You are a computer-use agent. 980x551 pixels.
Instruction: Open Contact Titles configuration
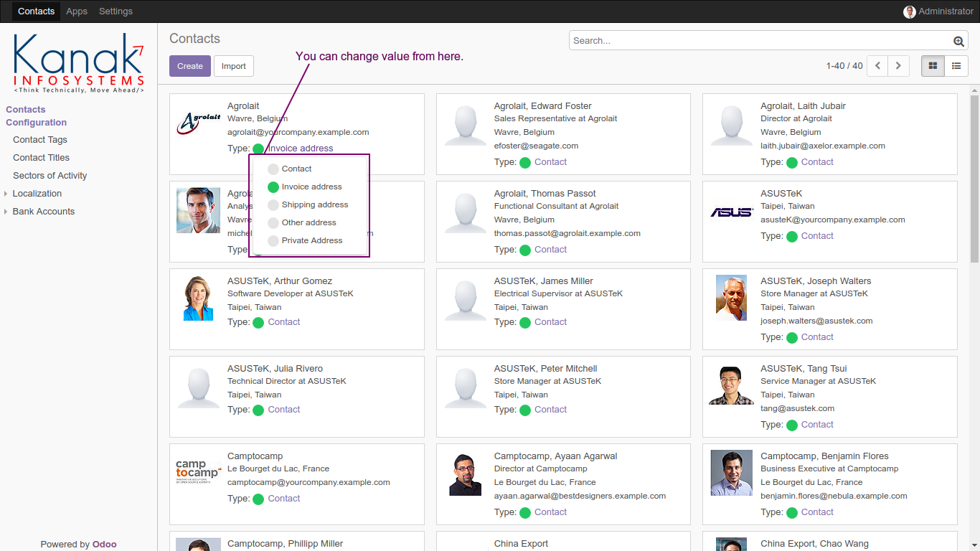pos(41,158)
